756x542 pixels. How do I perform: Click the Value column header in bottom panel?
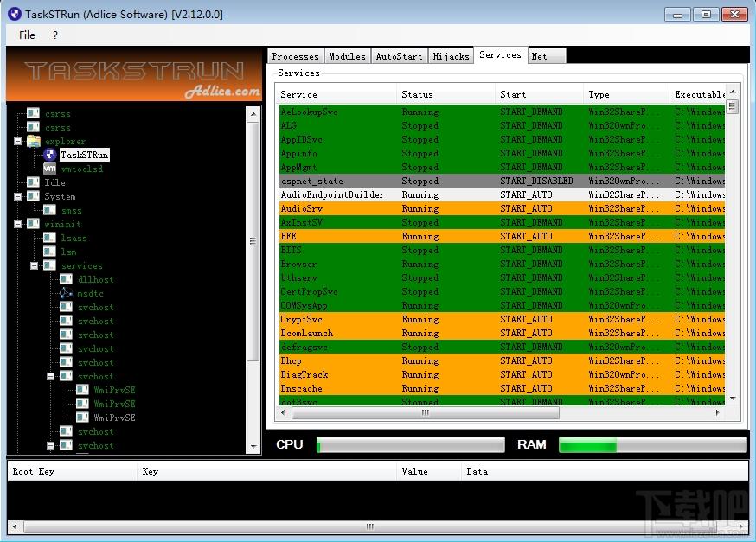pyautogui.click(x=429, y=471)
